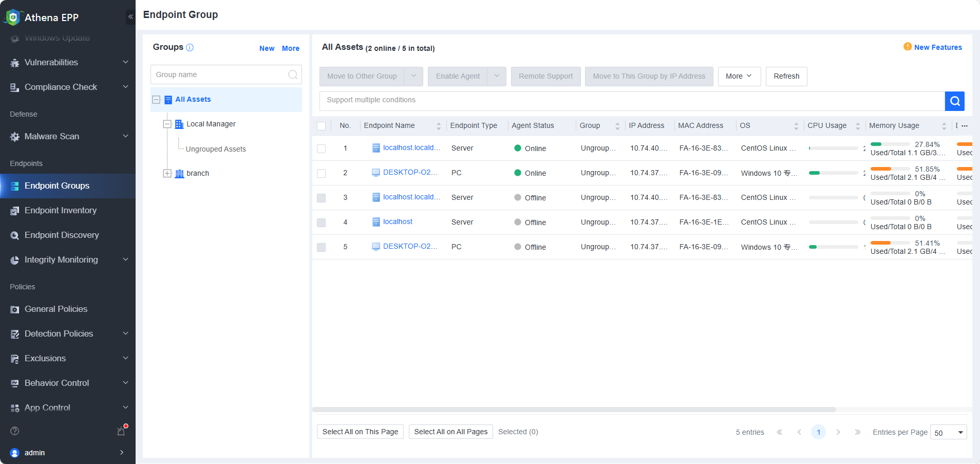Sort by Memory Usage column arrows

point(944,126)
